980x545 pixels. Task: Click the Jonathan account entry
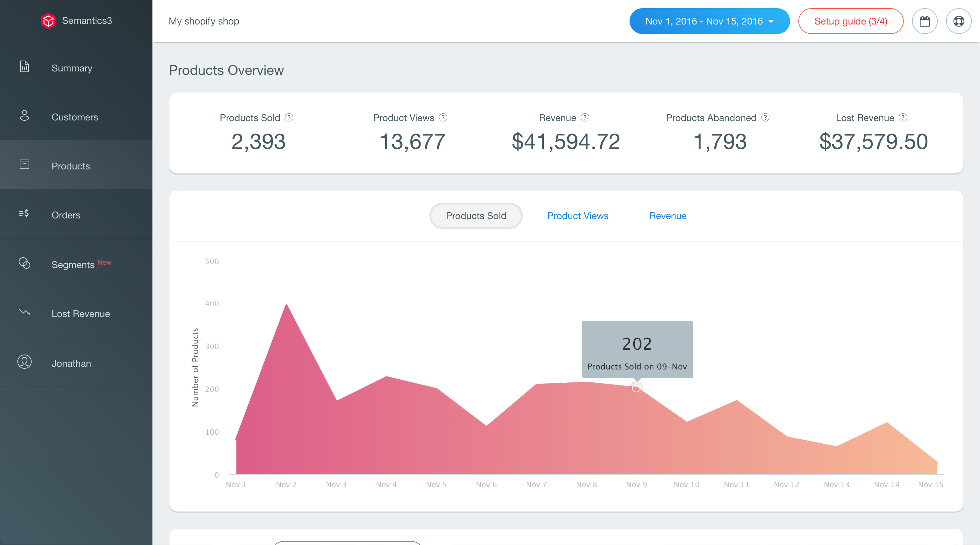click(71, 363)
